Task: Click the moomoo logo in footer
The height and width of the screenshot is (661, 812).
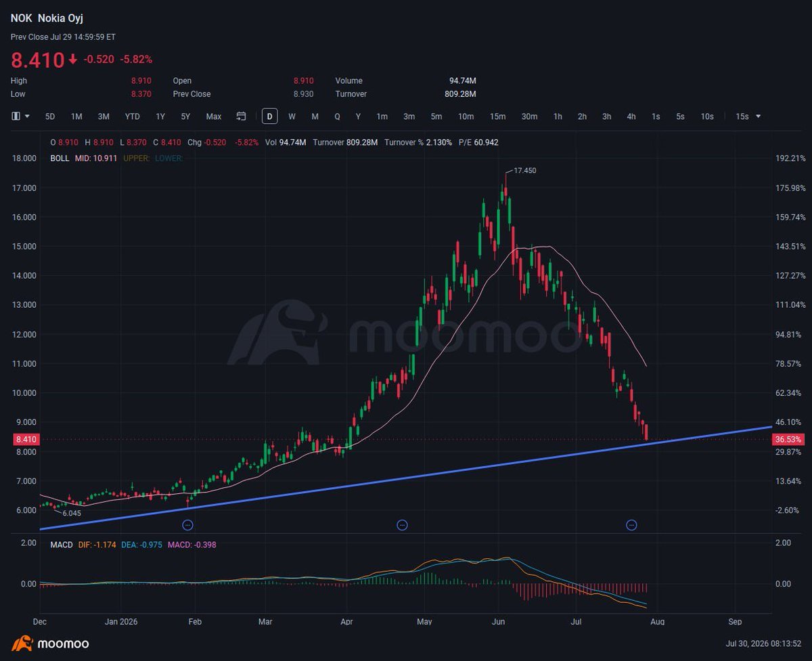Action: tap(51, 643)
